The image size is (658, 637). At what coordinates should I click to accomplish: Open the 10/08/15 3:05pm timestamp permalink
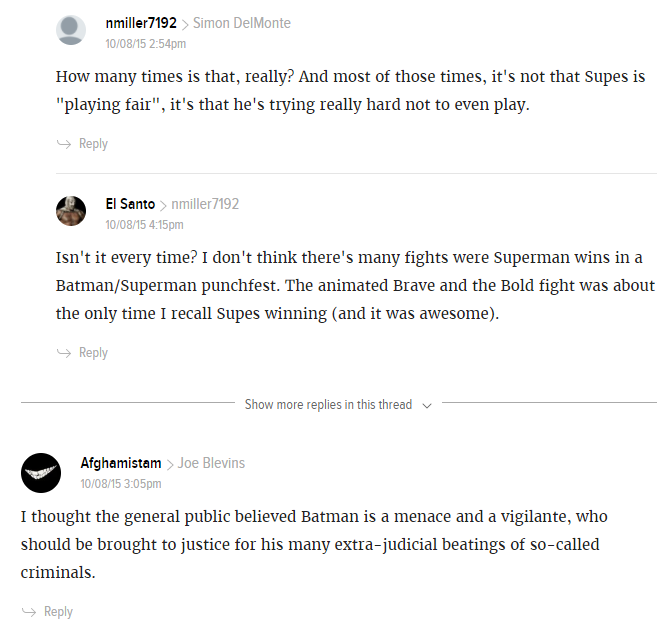[x=121, y=484]
